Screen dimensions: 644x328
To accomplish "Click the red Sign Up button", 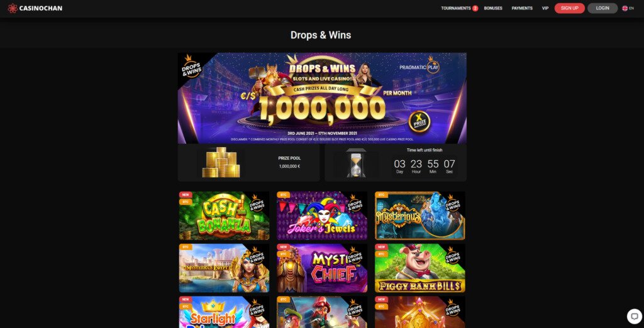I will [569, 8].
